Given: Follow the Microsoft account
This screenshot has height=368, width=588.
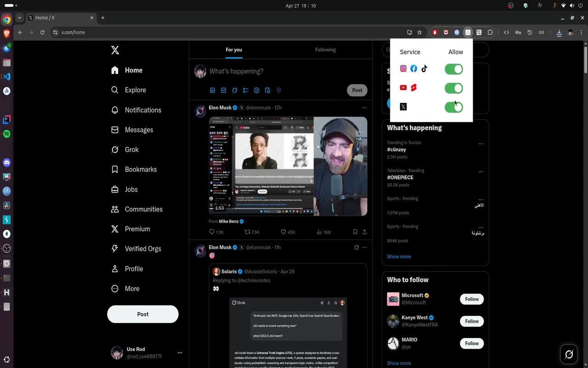Looking at the screenshot, I should (x=472, y=299).
